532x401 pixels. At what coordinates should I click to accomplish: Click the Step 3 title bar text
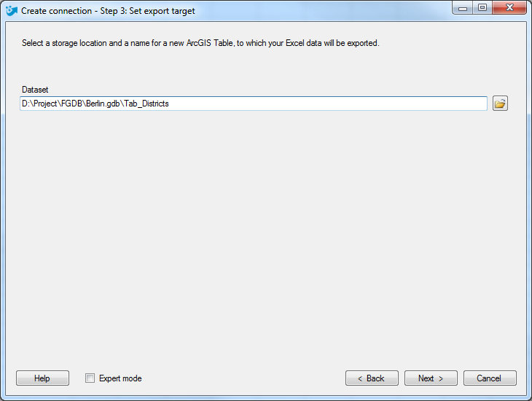point(108,11)
